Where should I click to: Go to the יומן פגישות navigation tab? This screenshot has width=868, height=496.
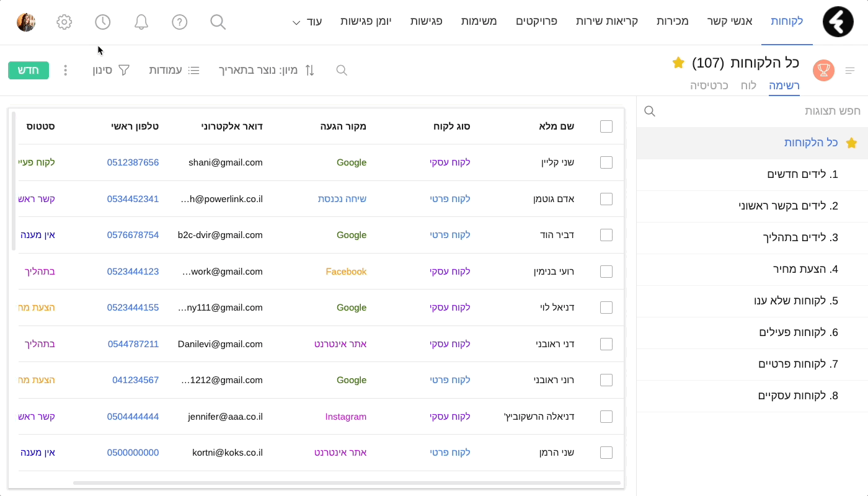coord(366,21)
